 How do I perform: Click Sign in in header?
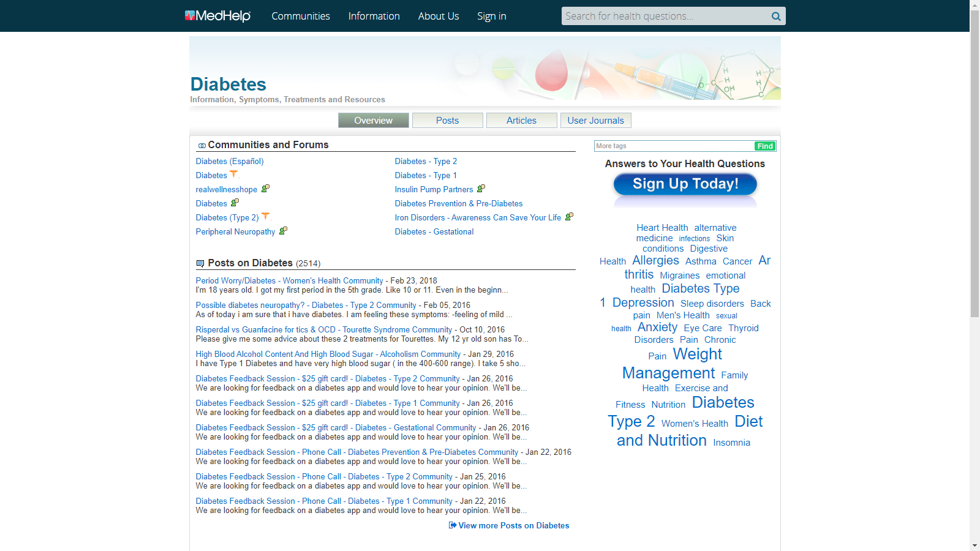492,16
